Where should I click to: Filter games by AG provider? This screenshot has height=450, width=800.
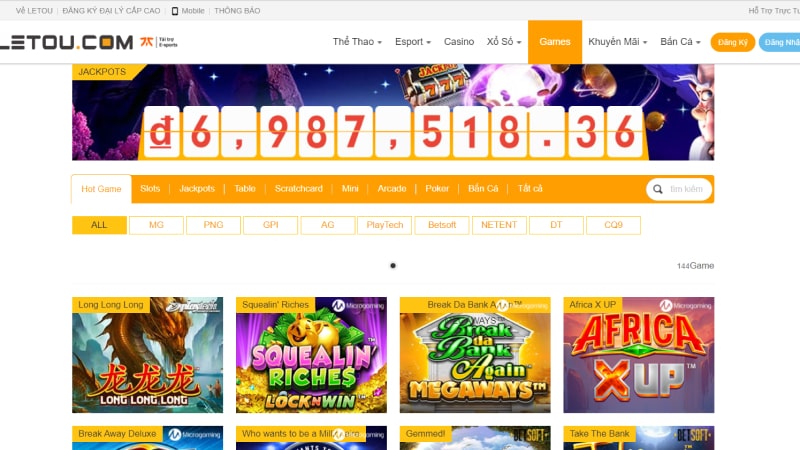[328, 225]
